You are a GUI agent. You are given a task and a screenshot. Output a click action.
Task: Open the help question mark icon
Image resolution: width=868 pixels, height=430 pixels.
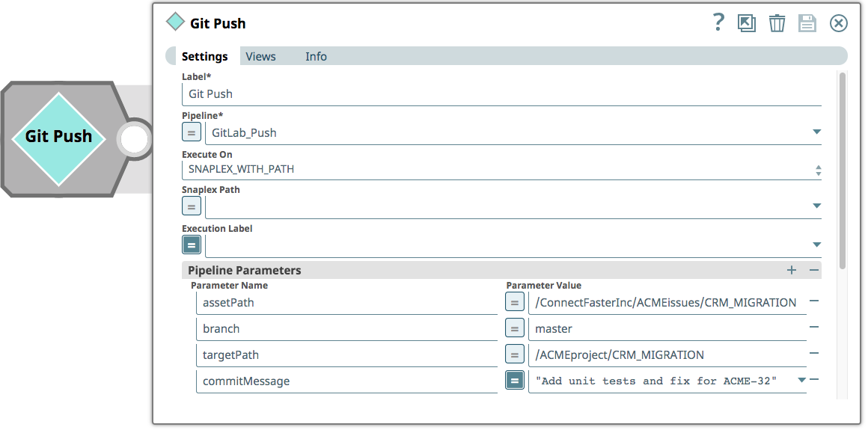pyautogui.click(x=718, y=22)
